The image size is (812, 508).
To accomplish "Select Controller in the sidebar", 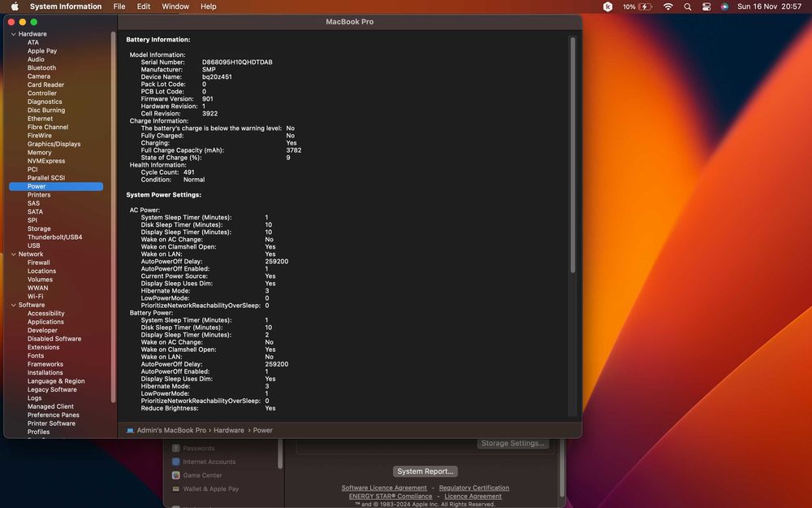I will point(42,93).
